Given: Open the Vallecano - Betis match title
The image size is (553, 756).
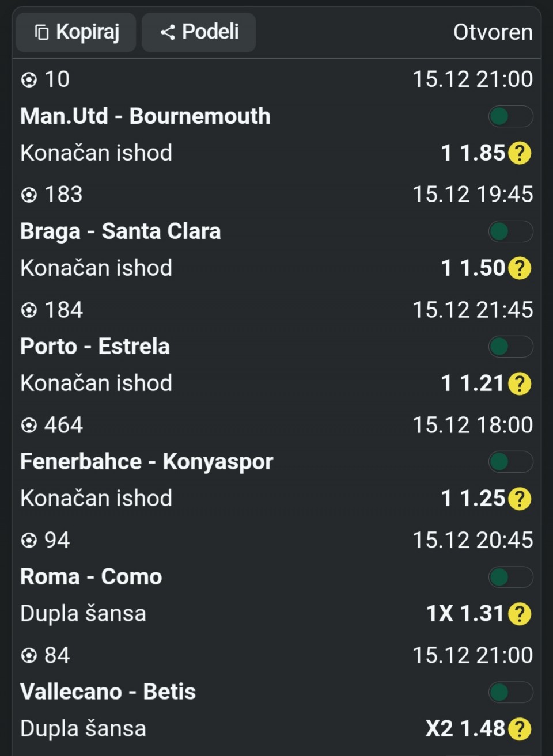Looking at the screenshot, I should click(108, 692).
